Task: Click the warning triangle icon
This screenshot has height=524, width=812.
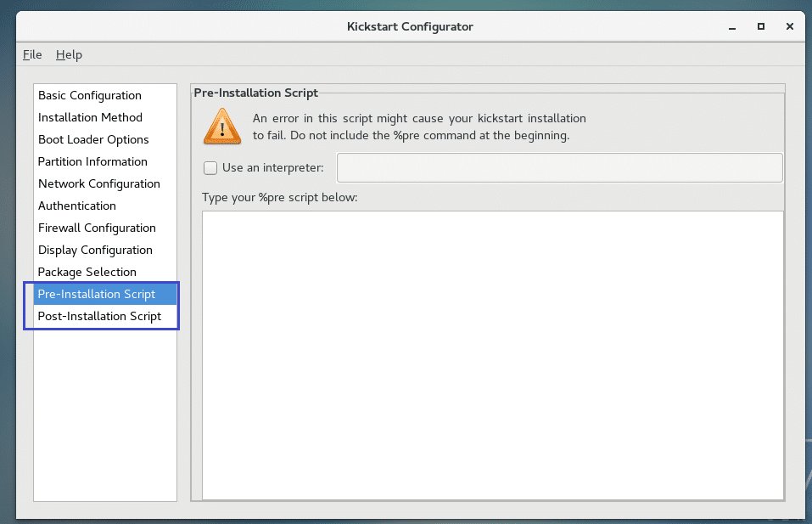Action: tap(221, 126)
